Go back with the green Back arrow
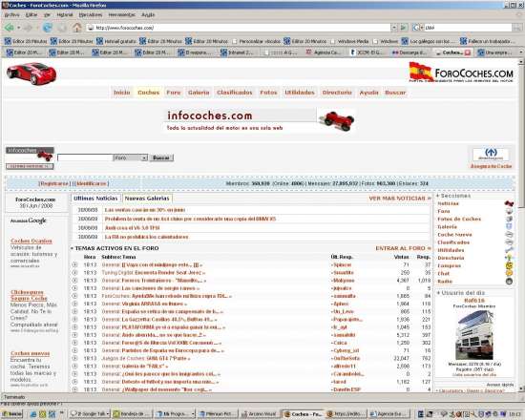Viewport: 525px width, 420px height. 9,28
